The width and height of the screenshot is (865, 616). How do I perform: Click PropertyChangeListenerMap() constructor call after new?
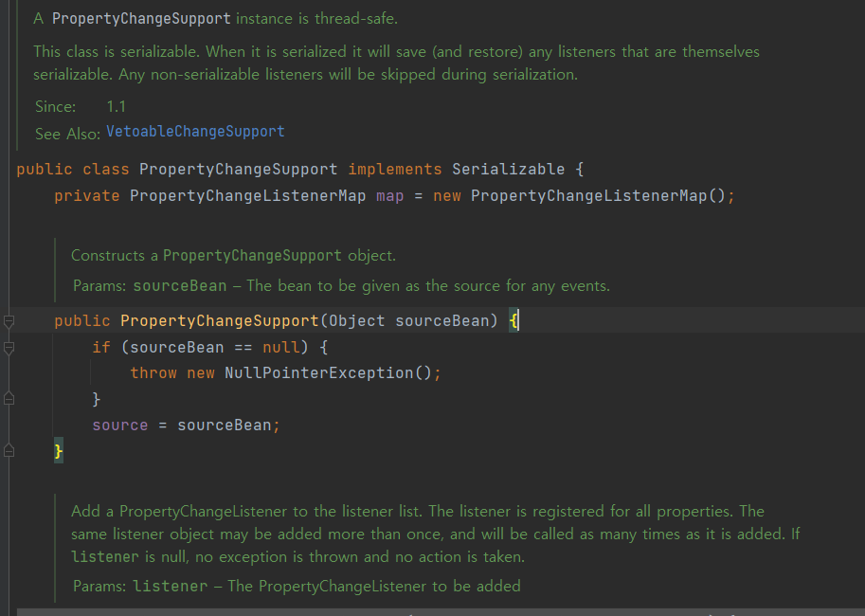(x=598, y=196)
